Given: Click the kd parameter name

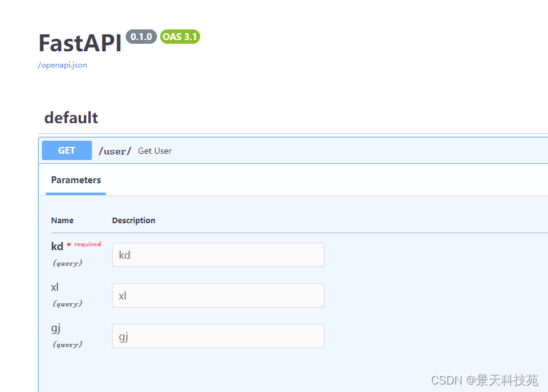Looking at the screenshot, I should [x=57, y=246].
